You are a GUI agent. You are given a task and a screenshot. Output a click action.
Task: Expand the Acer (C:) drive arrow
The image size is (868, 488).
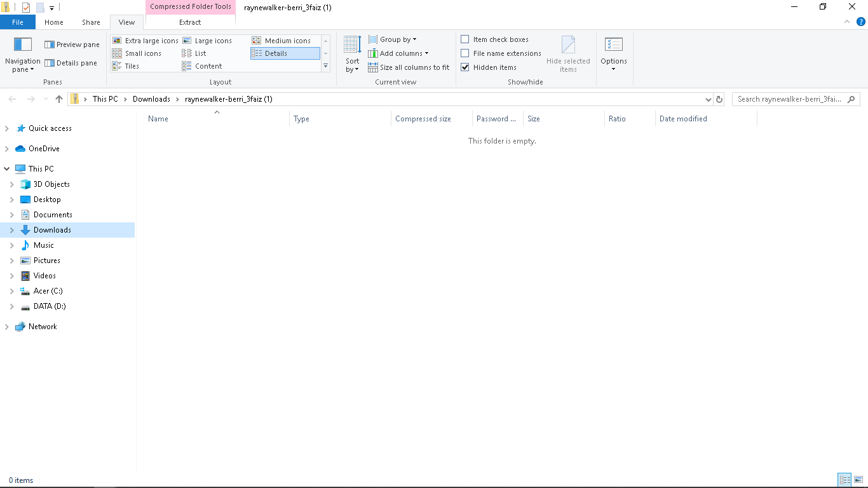[12, 291]
